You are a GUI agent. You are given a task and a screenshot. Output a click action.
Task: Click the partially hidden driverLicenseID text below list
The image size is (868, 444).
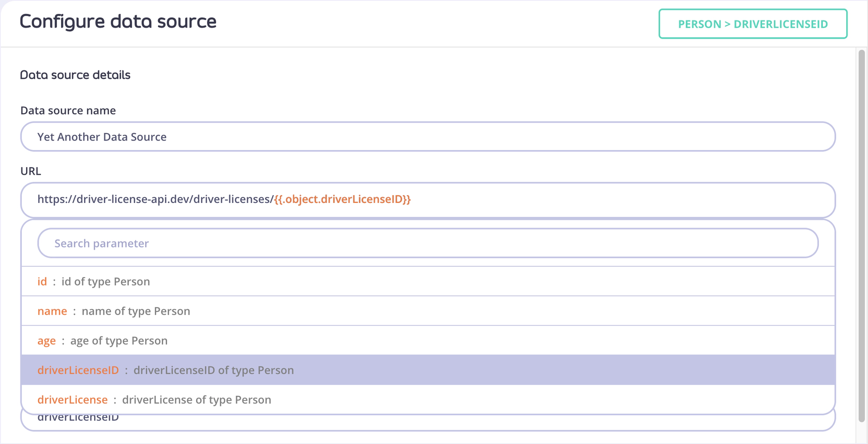pos(78,417)
